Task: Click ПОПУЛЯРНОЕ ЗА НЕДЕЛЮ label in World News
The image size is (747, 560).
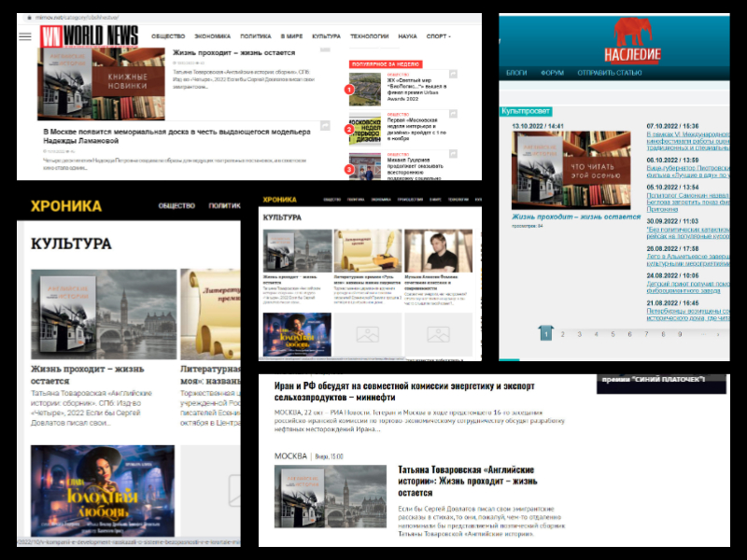Action: 386,63
